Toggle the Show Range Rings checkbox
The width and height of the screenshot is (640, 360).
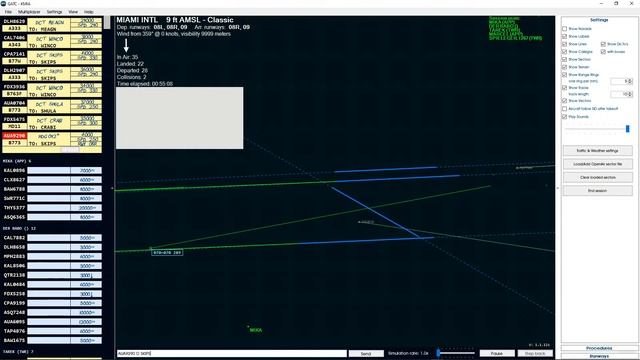[x=564, y=75]
